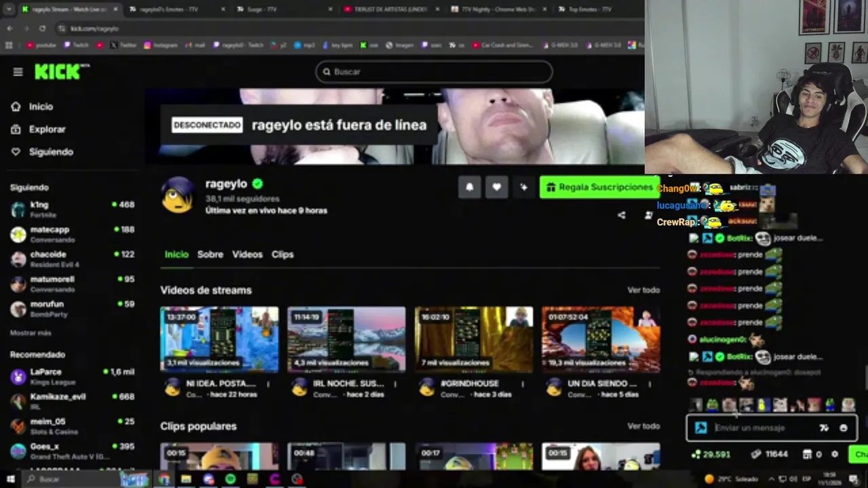Expand Mostrar más under Siguiendo

(31, 333)
